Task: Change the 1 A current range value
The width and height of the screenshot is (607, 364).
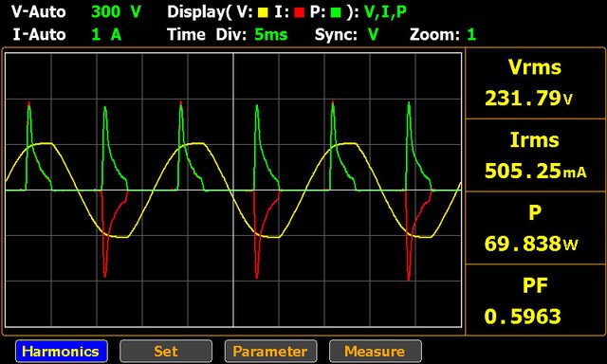Action: [x=106, y=35]
